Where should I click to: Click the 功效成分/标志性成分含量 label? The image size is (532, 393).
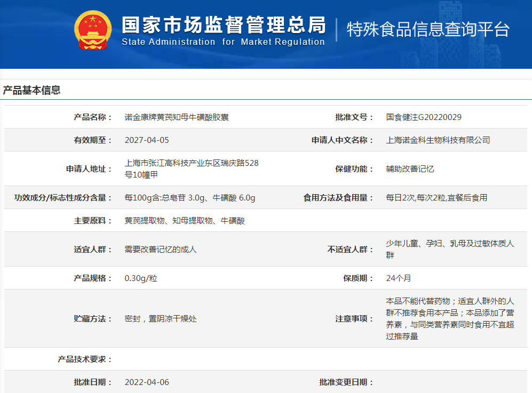63,198
